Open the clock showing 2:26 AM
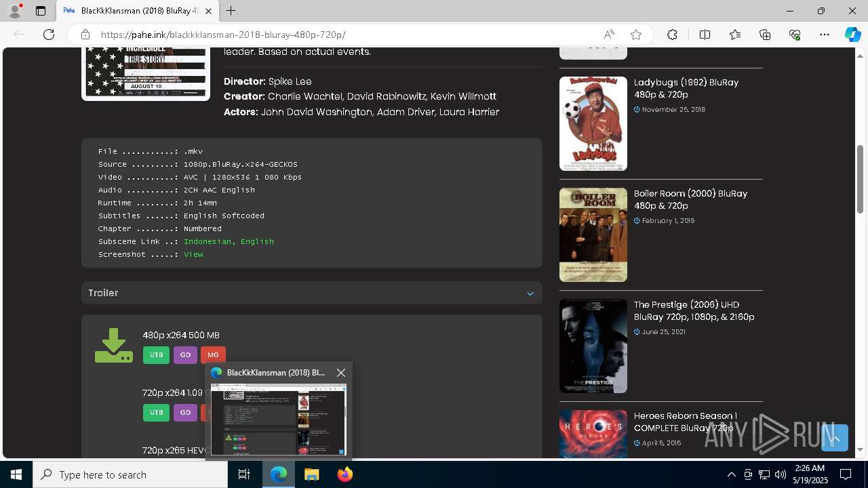868x488 pixels. click(810, 474)
